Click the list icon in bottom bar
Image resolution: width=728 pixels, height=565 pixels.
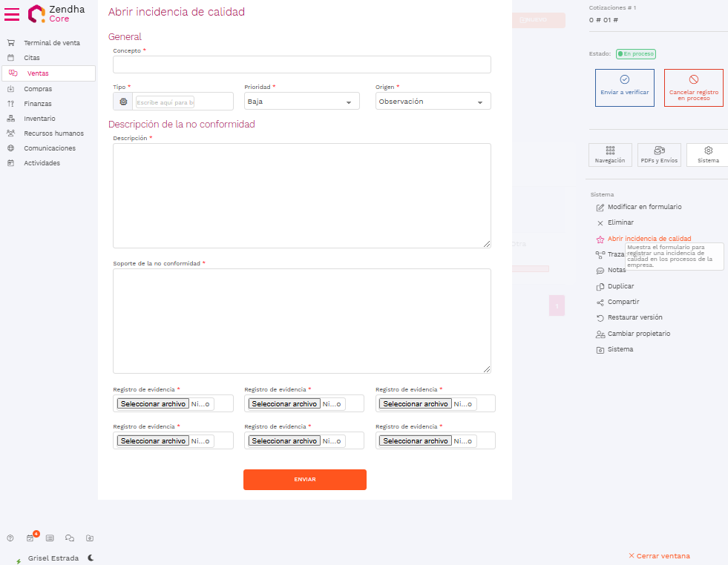50,538
